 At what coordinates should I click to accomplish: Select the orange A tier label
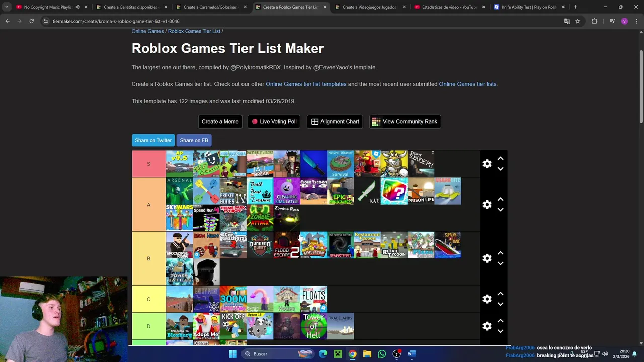tap(148, 205)
